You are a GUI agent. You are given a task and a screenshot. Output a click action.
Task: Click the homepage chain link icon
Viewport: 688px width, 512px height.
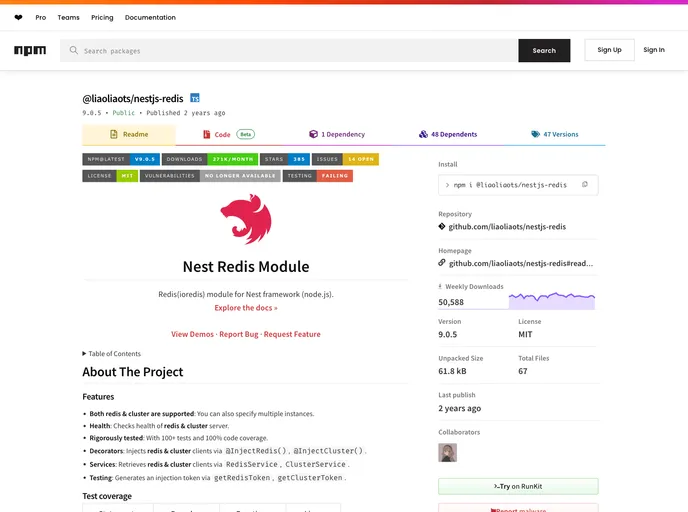[x=442, y=263]
